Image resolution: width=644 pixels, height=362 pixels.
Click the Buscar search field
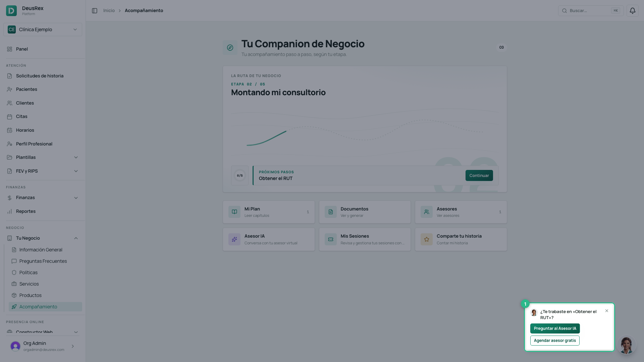(x=591, y=11)
